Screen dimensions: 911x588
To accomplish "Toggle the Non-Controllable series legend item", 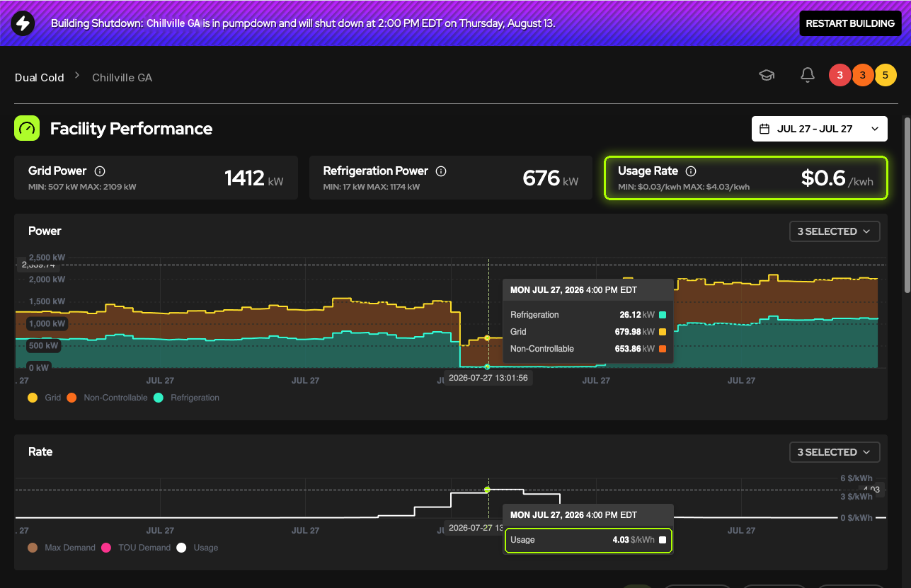I will click(x=107, y=398).
